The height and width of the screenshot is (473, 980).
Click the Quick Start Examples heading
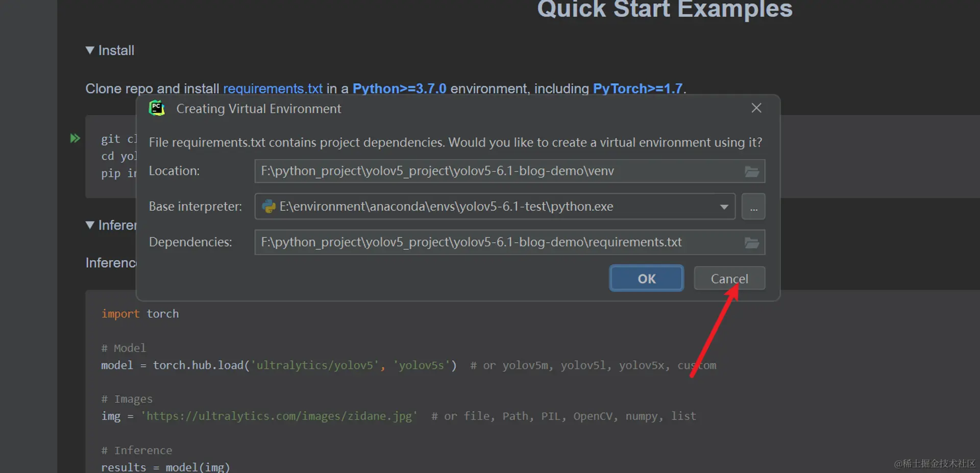[665, 9]
